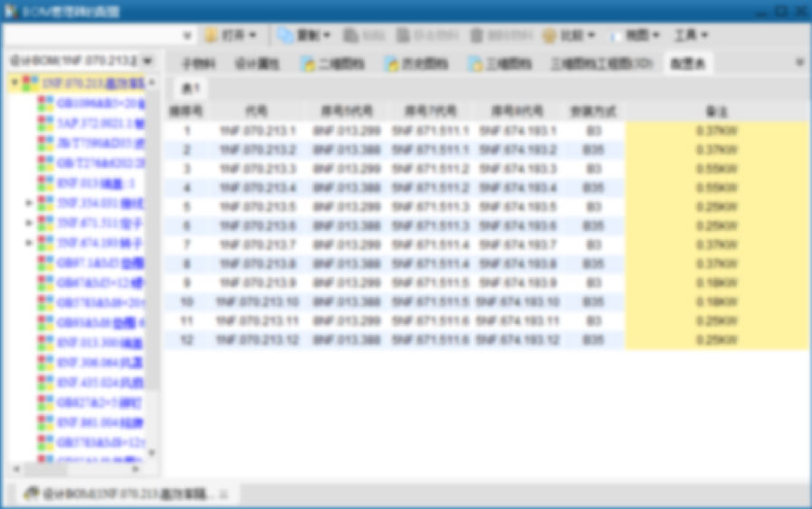The width and height of the screenshot is (812, 509).
Task: Select the 表1 sub-tab
Action: 190,88
